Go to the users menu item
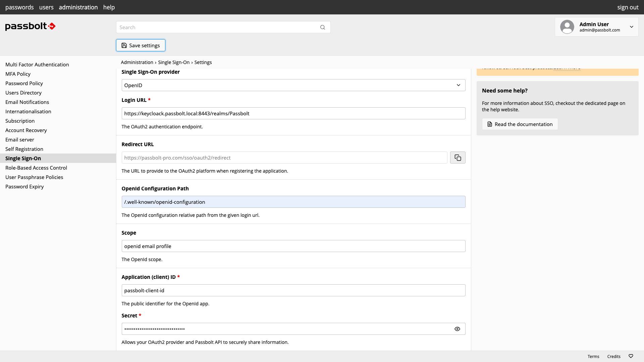The height and width of the screenshot is (362, 644). point(46,7)
